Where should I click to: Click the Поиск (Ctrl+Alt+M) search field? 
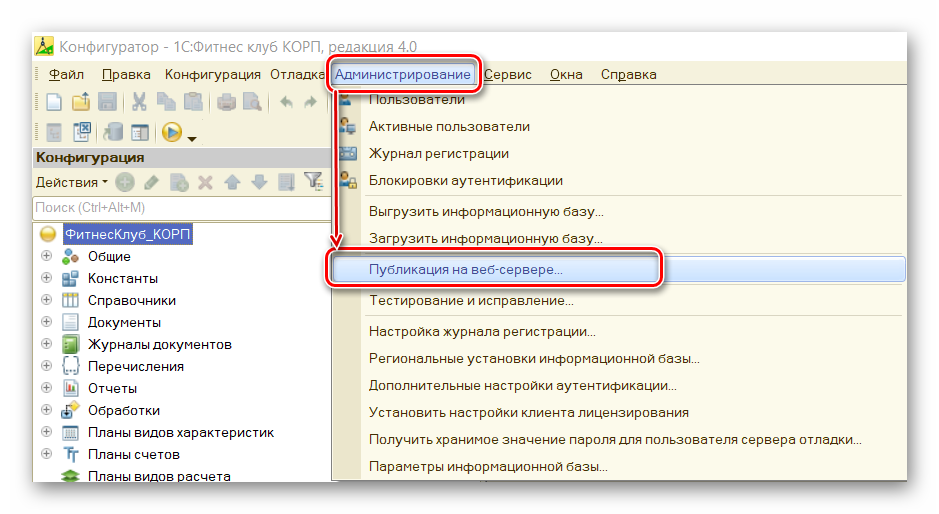(x=182, y=208)
